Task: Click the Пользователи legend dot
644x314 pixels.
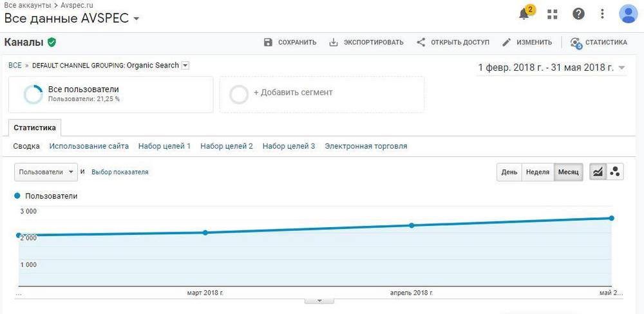Action: [x=17, y=196]
